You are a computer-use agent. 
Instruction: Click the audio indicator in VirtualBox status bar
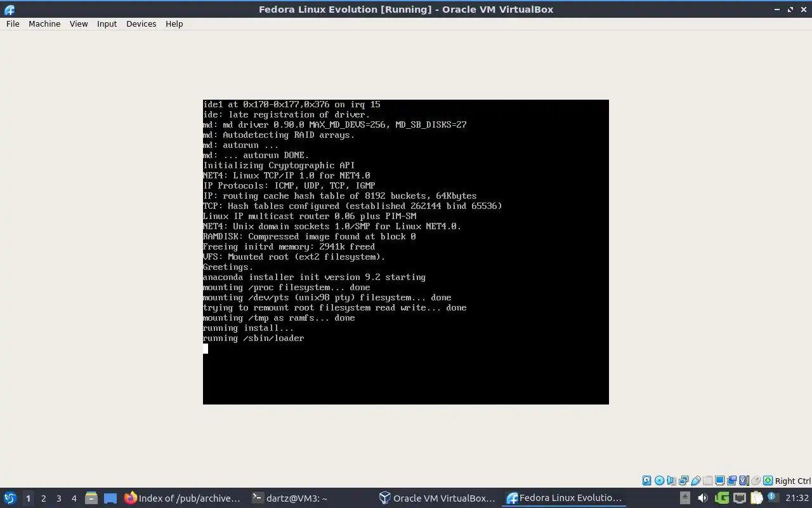pyautogui.click(x=671, y=481)
